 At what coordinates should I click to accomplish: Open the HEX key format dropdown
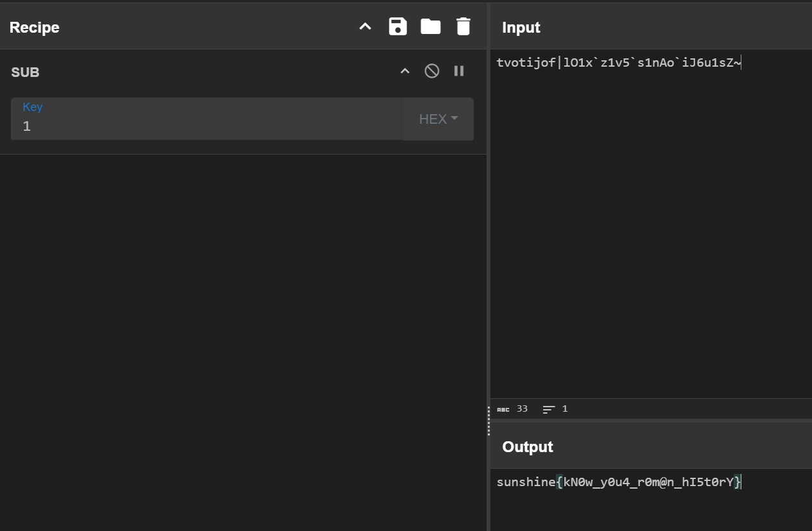click(439, 119)
